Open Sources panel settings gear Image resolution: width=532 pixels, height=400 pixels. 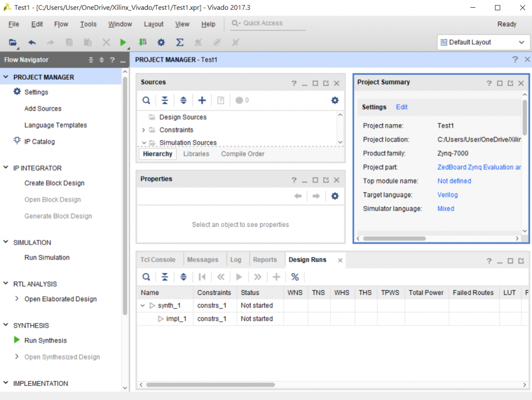pyautogui.click(x=335, y=100)
